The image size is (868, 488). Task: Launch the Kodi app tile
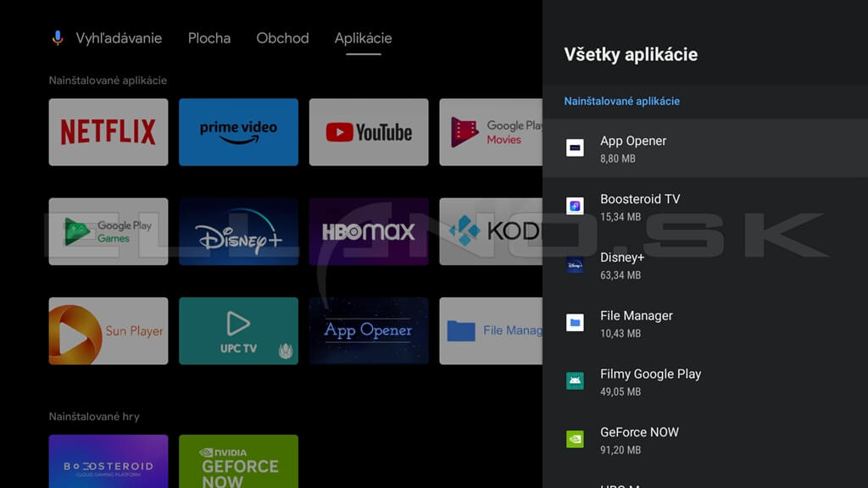click(x=491, y=231)
